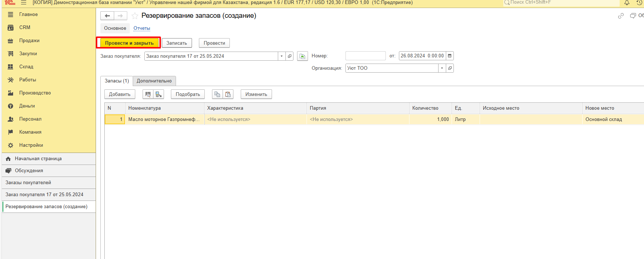The height and width of the screenshot is (259, 644).
Task: Go back with the left arrow button
Action: coord(107,16)
